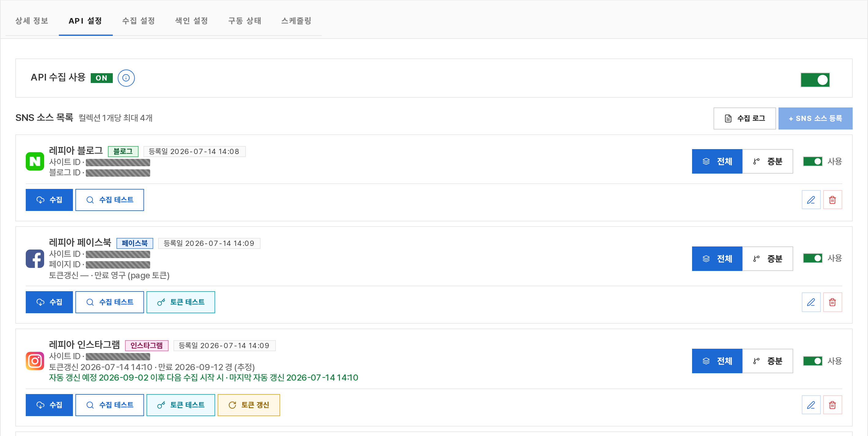Select 증분 mode for 레피아 블로그

click(767, 162)
